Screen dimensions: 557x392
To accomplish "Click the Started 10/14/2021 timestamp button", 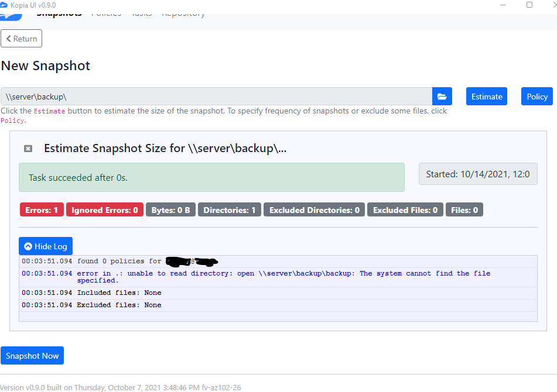I will tap(478, 174).
